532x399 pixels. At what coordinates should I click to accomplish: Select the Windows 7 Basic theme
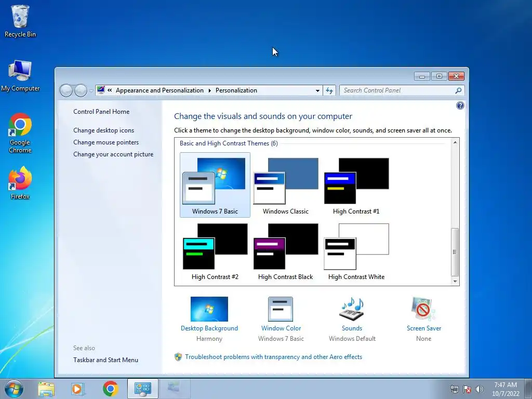(215, 185)
